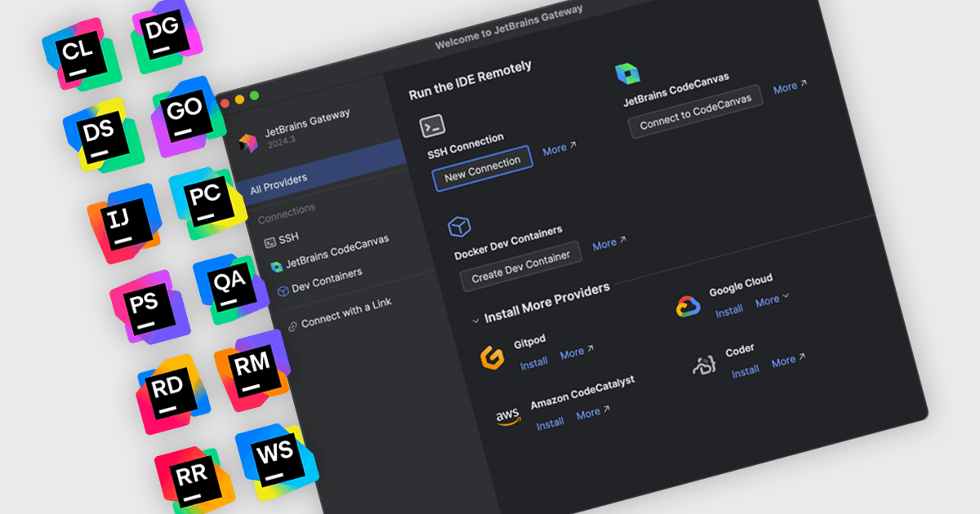Image resolution: width=980 pixels, height=514 pixels.
Task: Expand the Google Cloud More dropdown
Action: pyautogui.click(x=773, y=300)
